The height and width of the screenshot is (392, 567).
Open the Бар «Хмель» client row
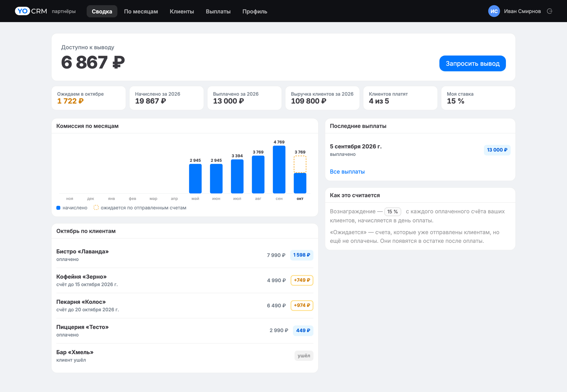(x=185, y=356)
